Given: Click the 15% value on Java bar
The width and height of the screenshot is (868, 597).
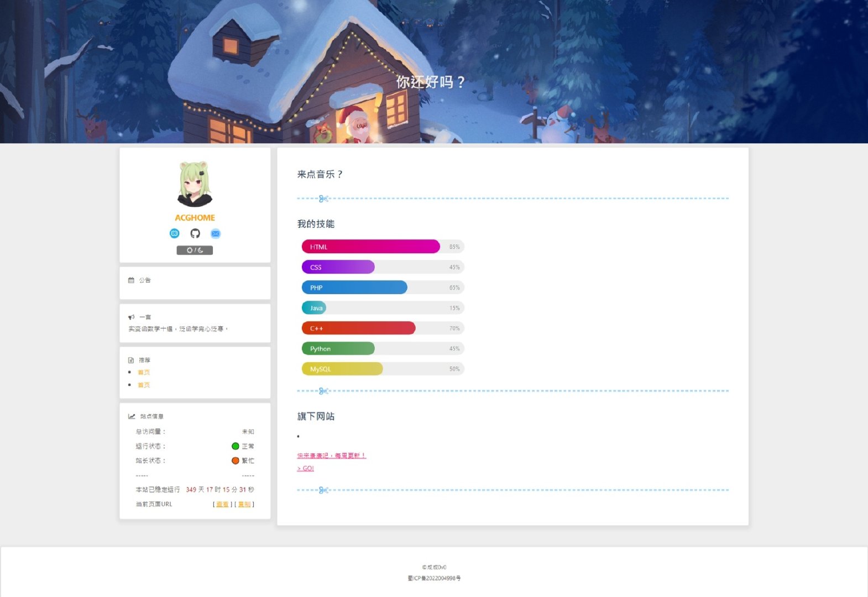Looking at the screenshot, I should [454, 308].
